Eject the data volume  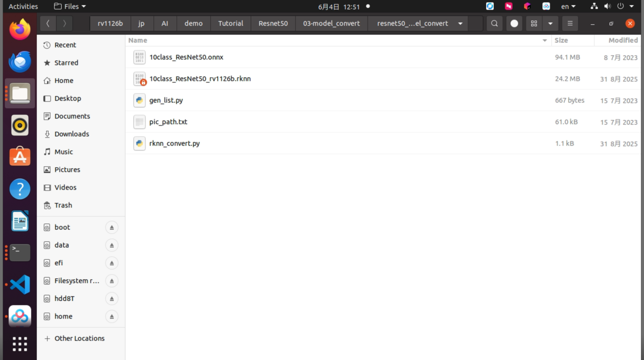(112, 245)
